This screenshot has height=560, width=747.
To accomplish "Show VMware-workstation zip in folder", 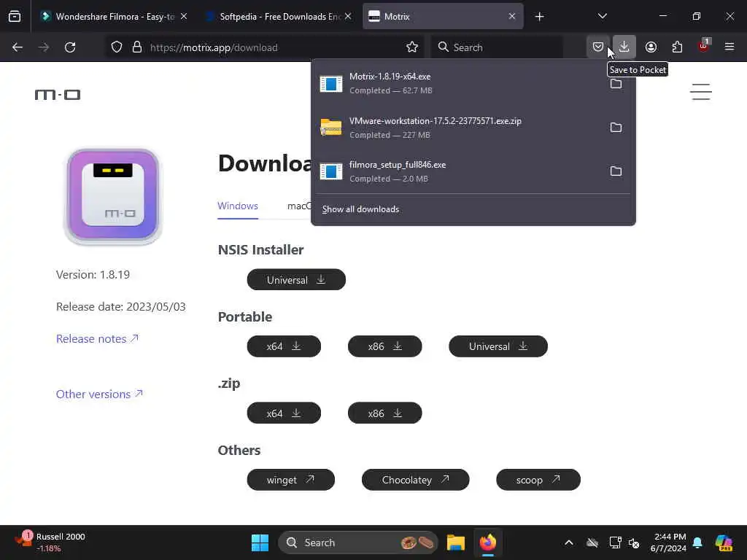I will (616, 128).
